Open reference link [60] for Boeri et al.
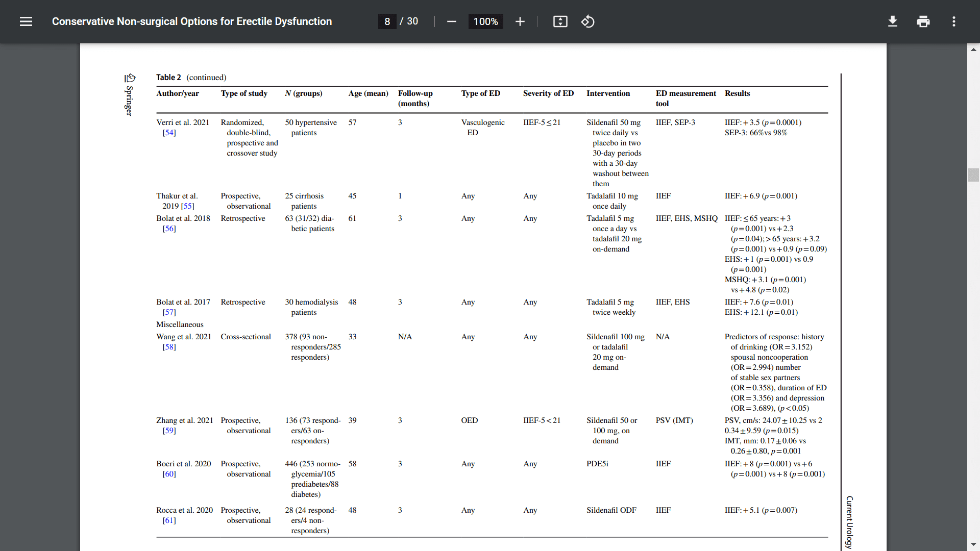This screenshot has height=551, width=980. pyautogui.click(x=169, y=474)
